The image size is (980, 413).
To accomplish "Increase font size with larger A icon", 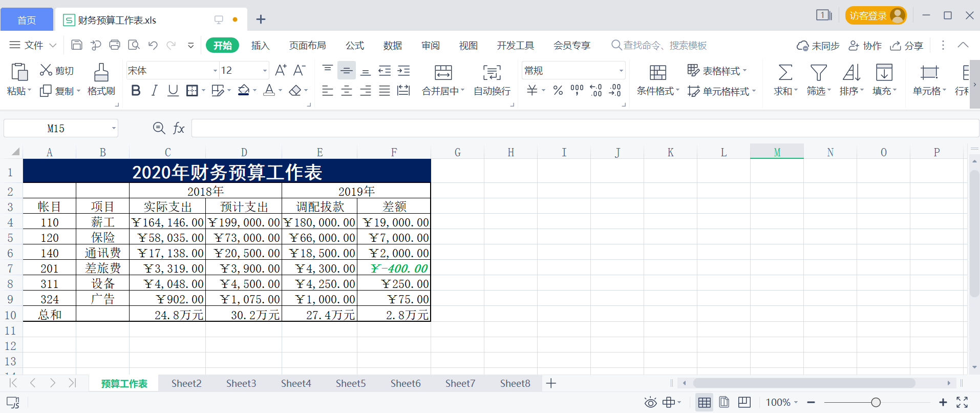I will pyautogui.click(x=281, y=70).
